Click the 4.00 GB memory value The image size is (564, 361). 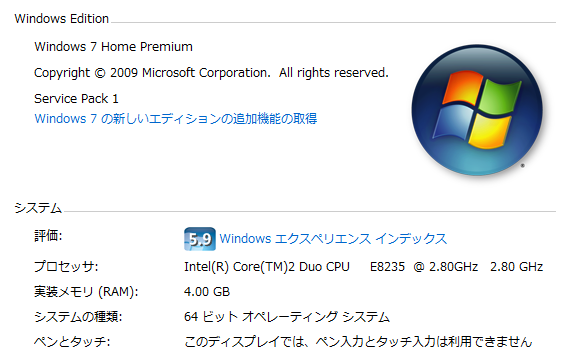click(207, 292)
